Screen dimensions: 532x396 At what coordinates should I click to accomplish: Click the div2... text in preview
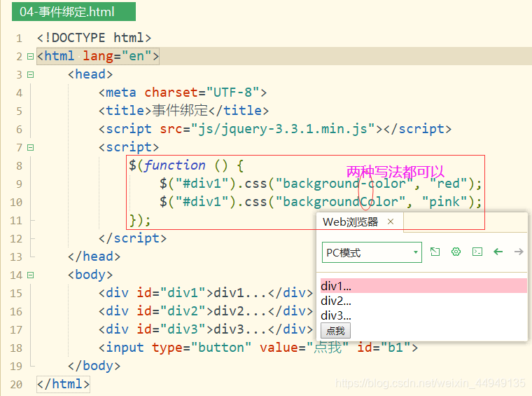336,301
